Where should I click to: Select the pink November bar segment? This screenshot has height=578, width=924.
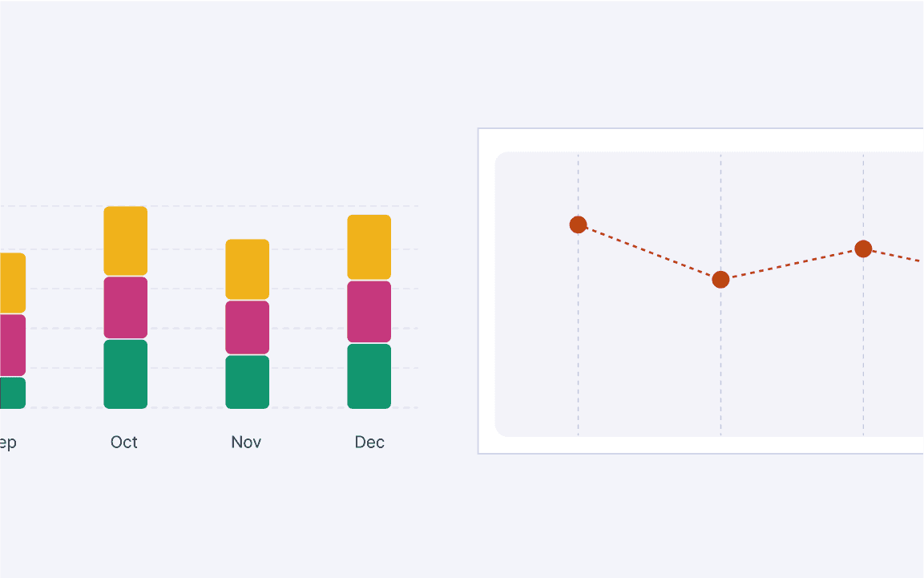click(247, 327)
